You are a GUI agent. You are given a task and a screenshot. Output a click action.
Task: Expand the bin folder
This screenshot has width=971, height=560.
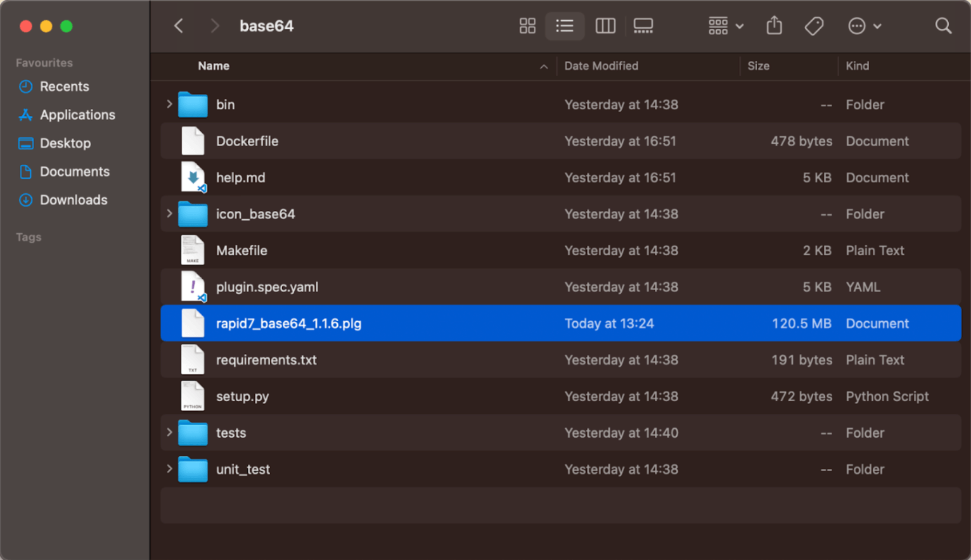click(x=169, y=104)
